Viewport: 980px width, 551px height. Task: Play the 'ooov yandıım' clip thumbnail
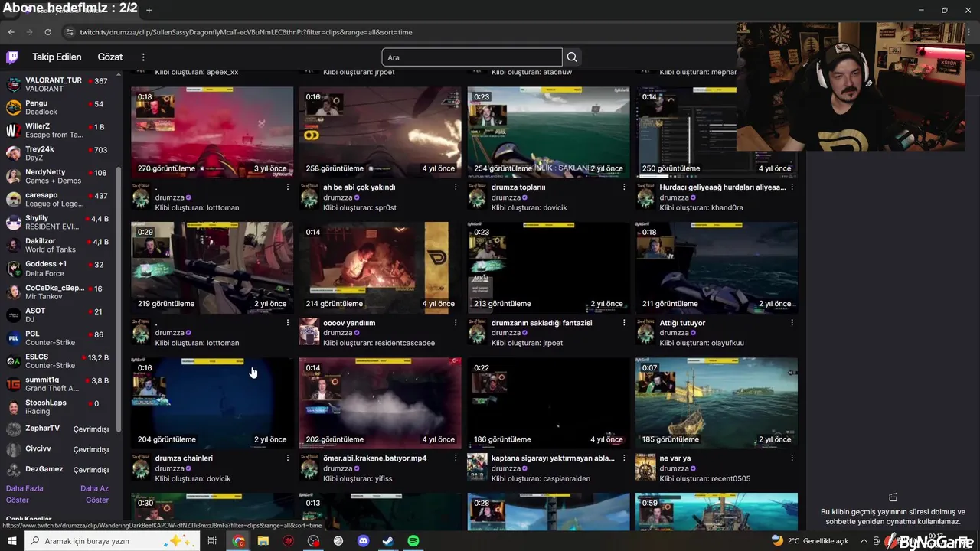(381, 267)
